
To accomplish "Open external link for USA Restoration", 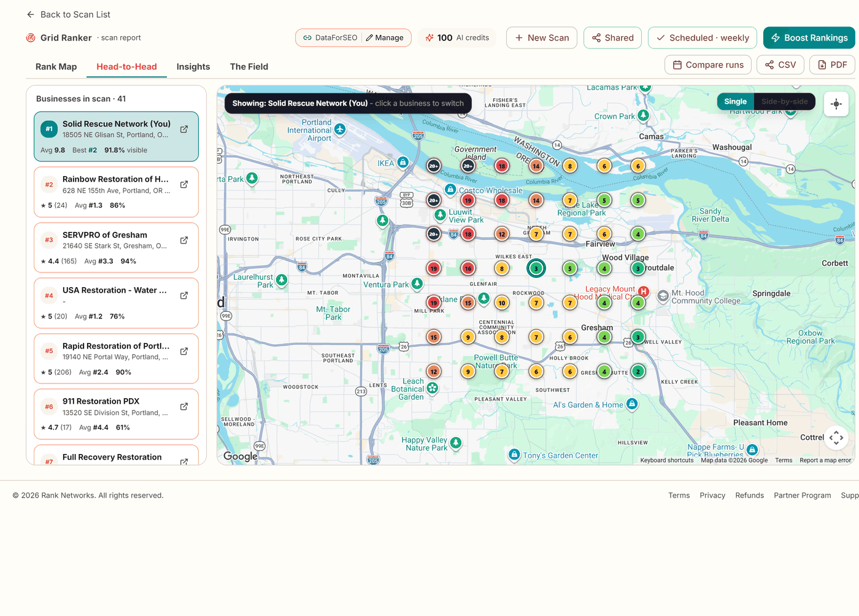I will tap(184, 296).
